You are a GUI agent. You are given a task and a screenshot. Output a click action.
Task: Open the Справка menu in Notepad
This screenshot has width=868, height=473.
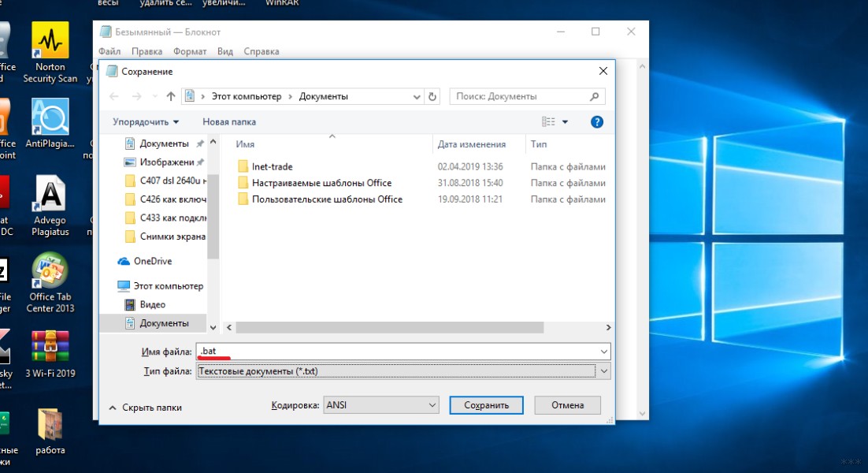pyautogui.click(x=261, y=51)
